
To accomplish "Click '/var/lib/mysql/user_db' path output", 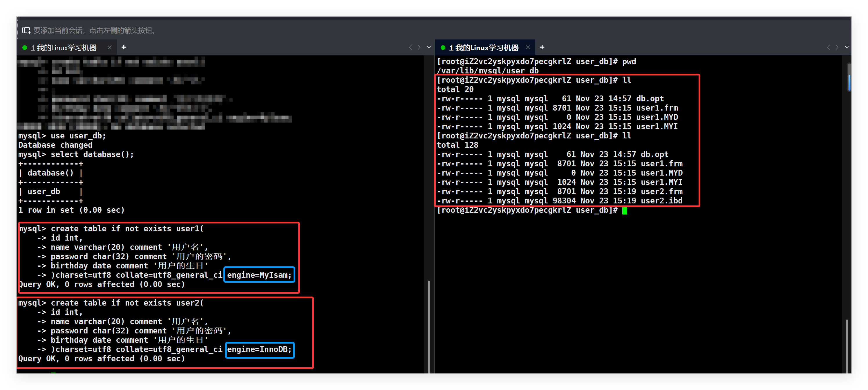I will (x=488, y=71).
